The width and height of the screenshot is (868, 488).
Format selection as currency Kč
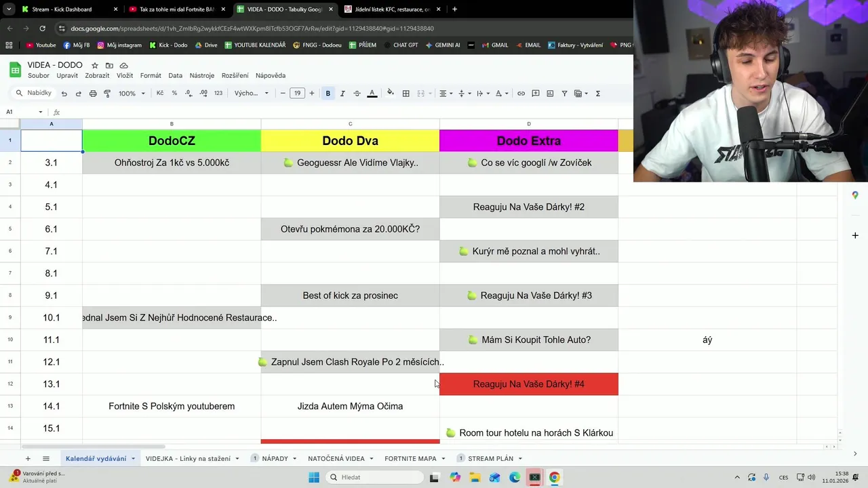(x=160, y=94)
